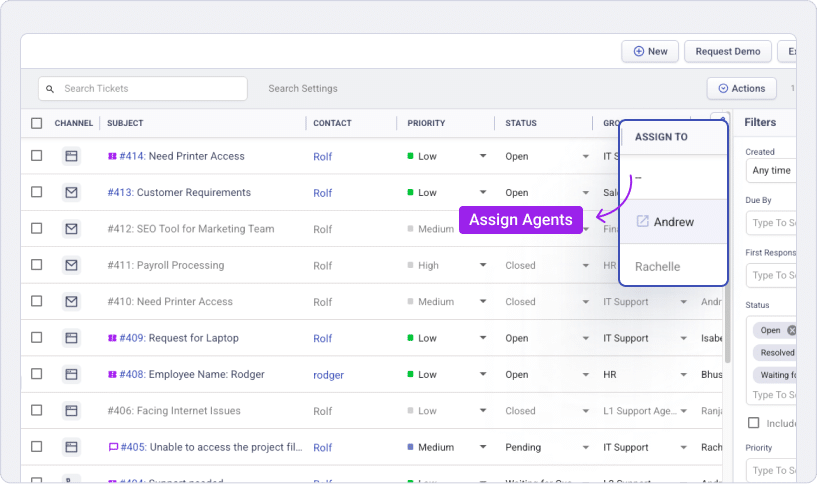Image resolution: width=817 pixels, height=484 pixels.
Task: Click the New ticket button
Action: click(650, 52)
